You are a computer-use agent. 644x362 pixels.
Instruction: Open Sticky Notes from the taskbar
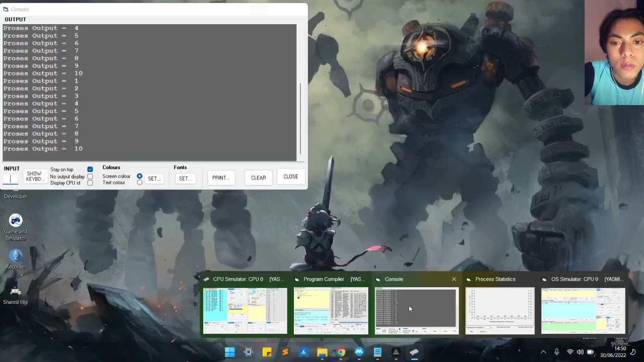pyautogui.click(x=267, y=352)
